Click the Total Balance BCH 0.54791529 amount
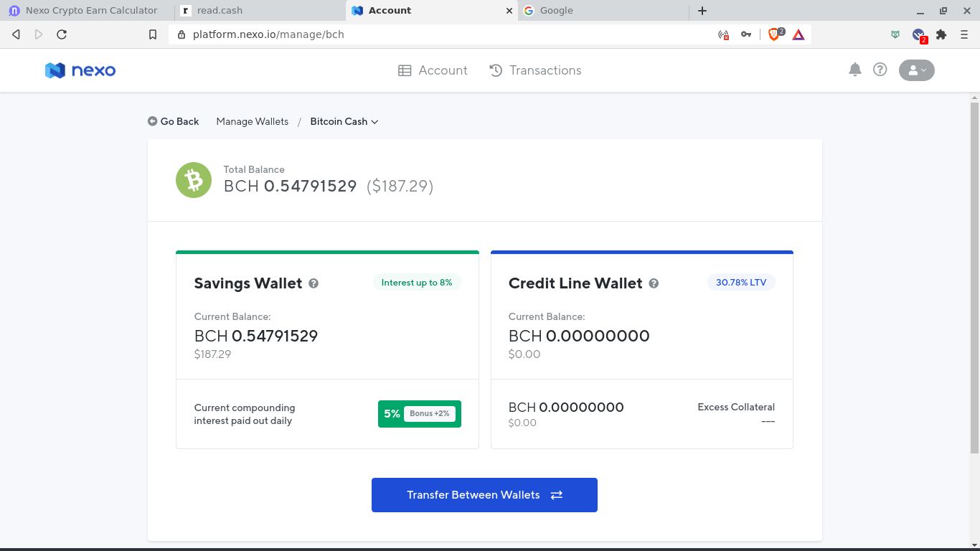The height and width of the screenshot is (551, 980). pos(291,187)
